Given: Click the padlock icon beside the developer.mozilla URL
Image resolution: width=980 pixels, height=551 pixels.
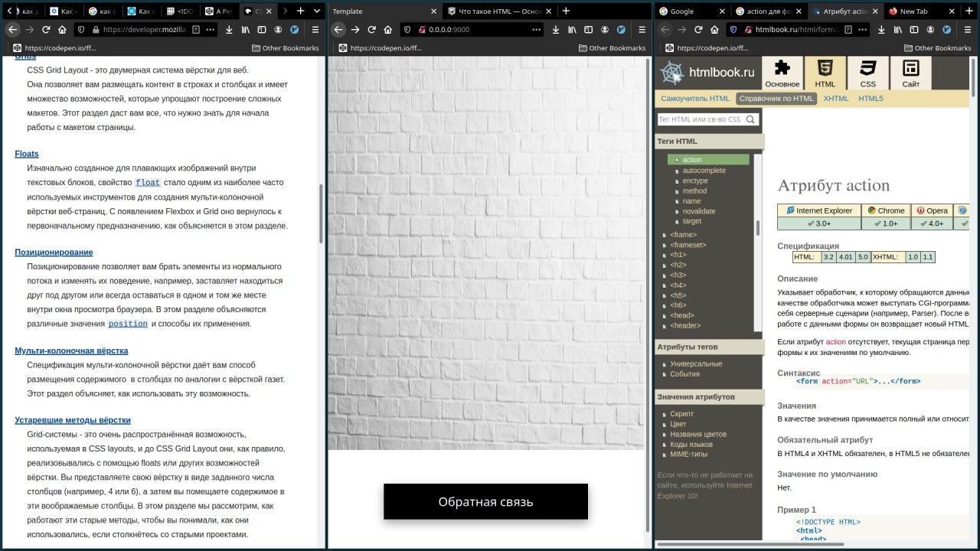Looking at the screenshot, I should tap(96, 29).
